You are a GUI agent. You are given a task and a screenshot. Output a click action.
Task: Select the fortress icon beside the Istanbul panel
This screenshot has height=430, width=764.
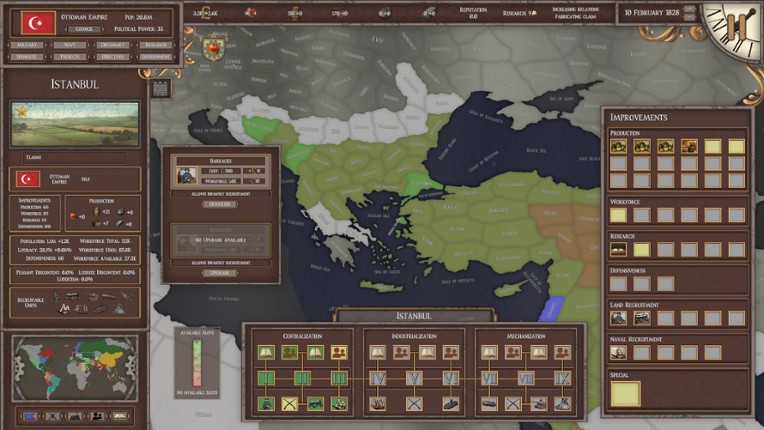161,88
